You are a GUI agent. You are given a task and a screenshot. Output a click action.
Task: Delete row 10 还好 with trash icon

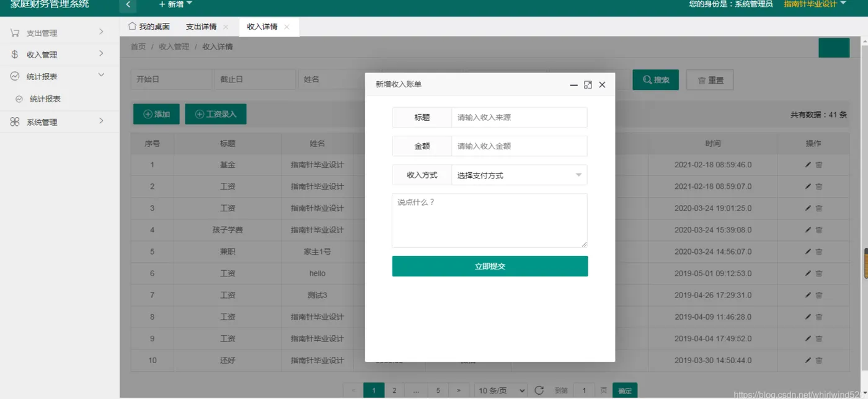tap(818, 360)
